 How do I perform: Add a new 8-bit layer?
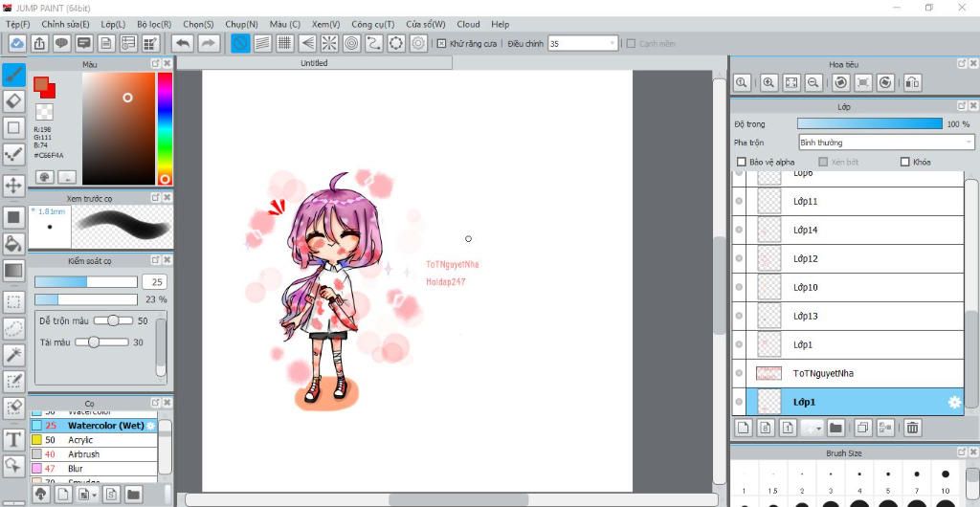[x=765, y=428]
